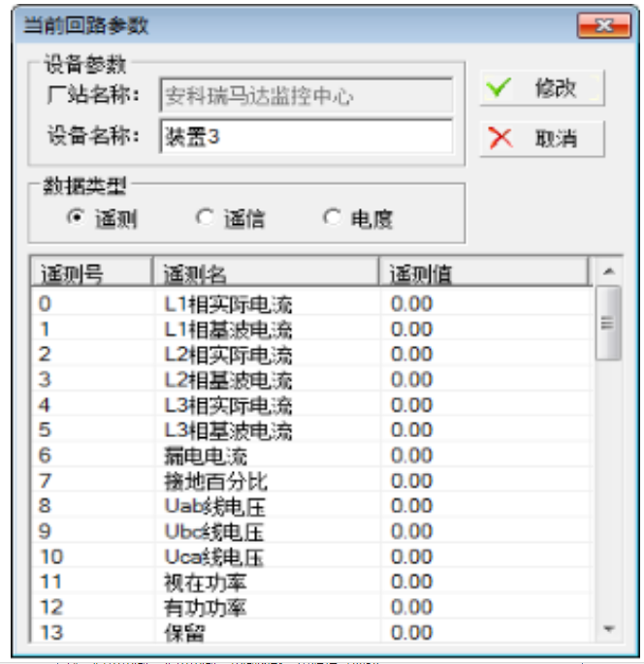Select row Uab线电压

(311, 506)
